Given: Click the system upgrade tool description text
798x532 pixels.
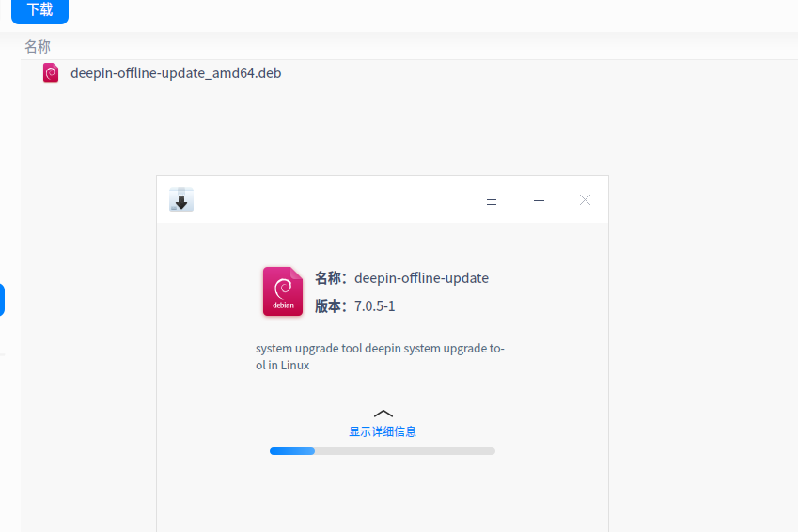Looking at the screenshot, I should [x=380, y=356].
